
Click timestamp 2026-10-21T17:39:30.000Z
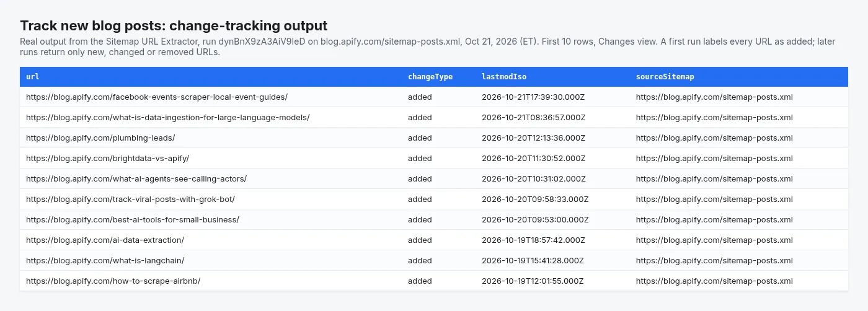click(534, 97)
